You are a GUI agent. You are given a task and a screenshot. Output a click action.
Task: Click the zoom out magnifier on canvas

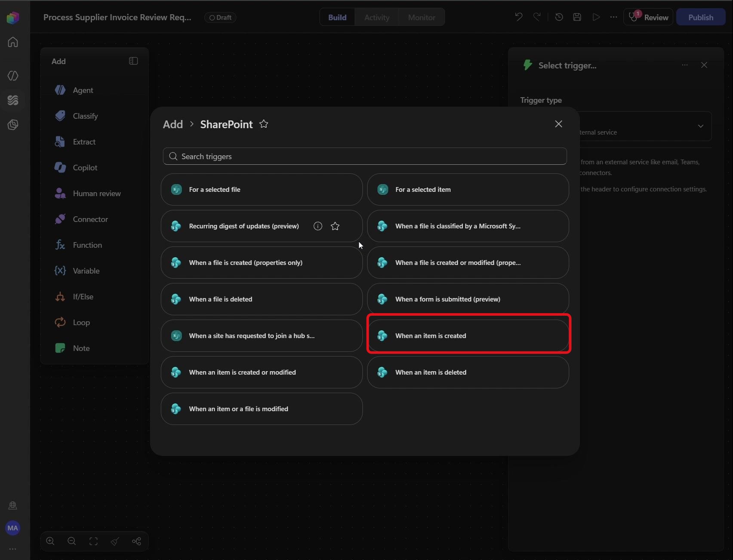point(72,542)
